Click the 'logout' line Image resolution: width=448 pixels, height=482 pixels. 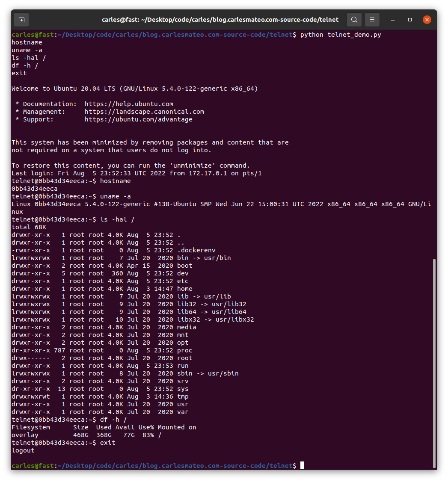(23, 450)
